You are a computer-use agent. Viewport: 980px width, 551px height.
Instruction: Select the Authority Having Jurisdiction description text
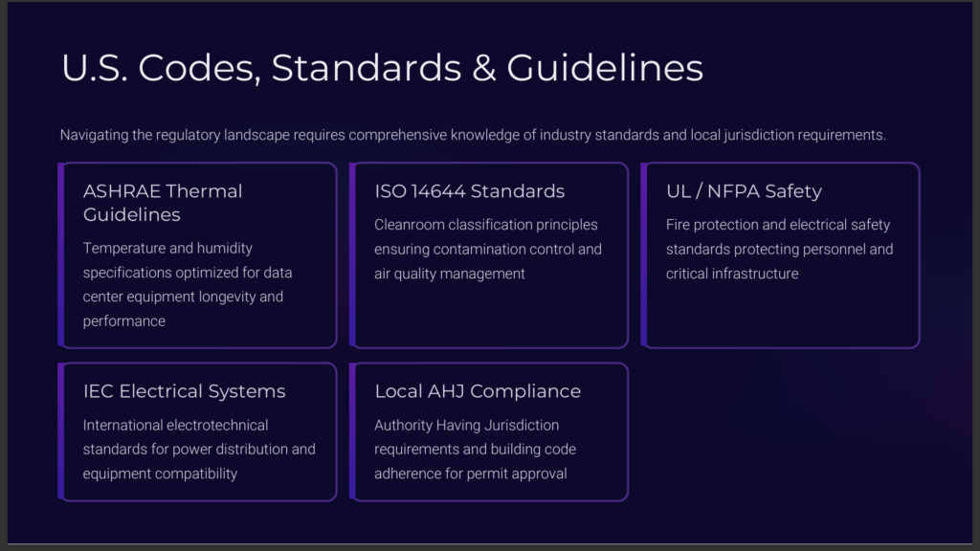click(475, 449)
